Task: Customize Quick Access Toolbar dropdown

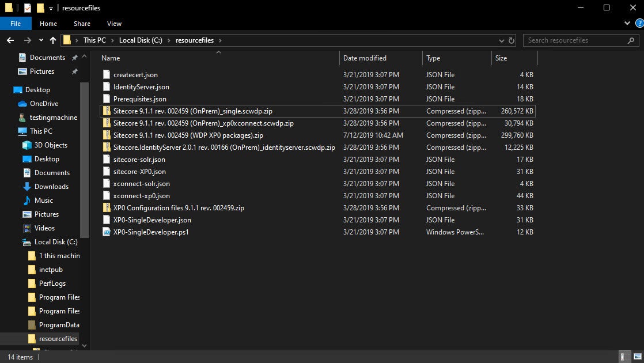Action: [51, 8]
